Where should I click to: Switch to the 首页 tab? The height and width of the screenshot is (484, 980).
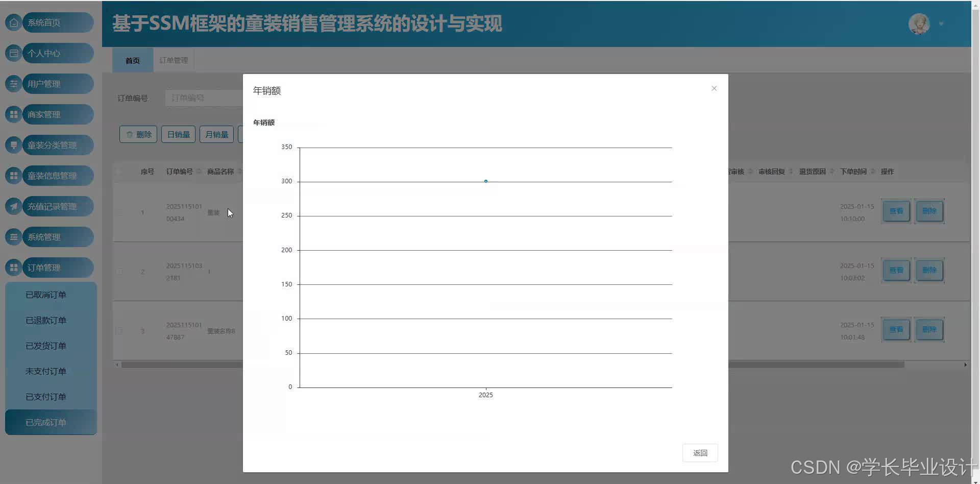[x=133, y=60]
